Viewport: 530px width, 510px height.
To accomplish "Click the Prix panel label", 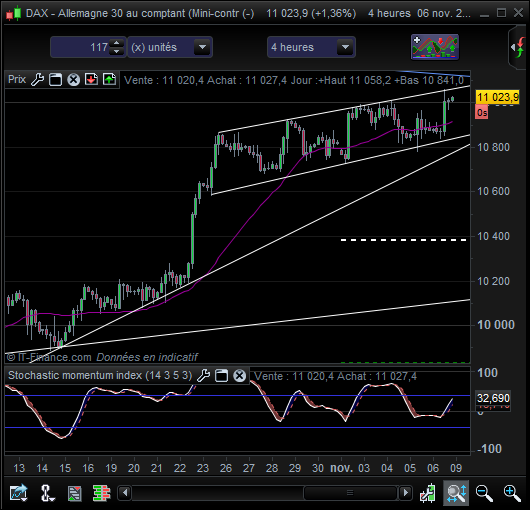I will 17,79.
